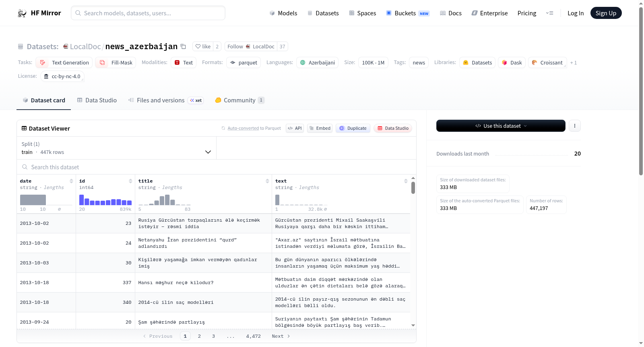Jump to last page 4,472
Screen dimensions: 644x347
pos(254,336)
